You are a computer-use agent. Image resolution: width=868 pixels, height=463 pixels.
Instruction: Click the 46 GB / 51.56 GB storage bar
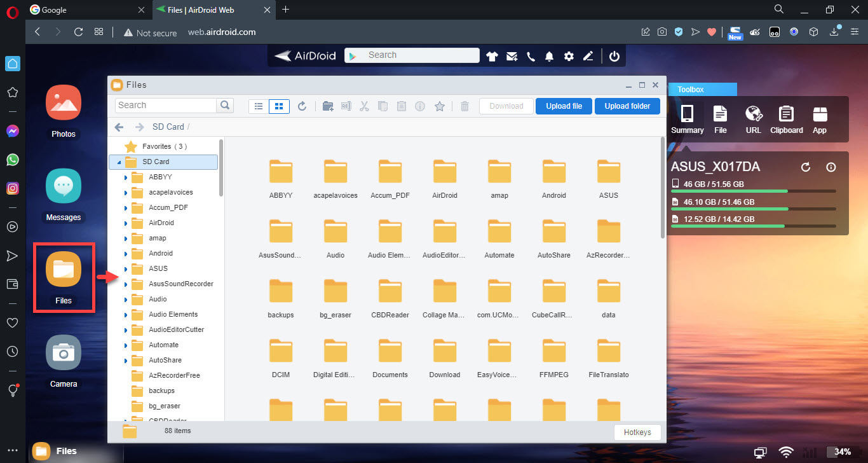point(754,191)
